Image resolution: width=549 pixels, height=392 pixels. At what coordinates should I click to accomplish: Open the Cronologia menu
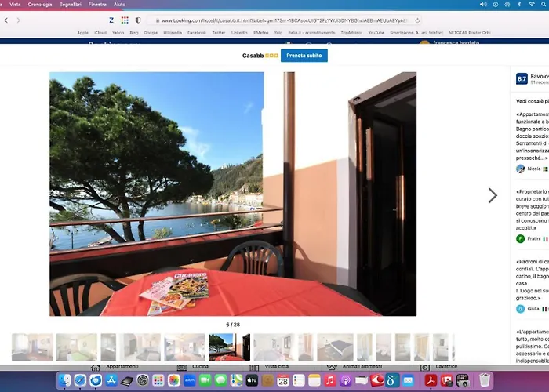pos(40,4)
